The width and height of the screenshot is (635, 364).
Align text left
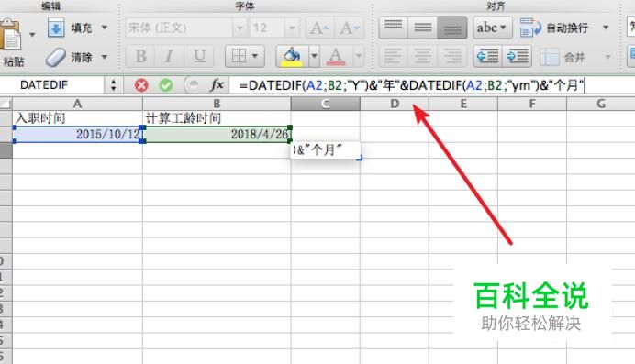(x=394, y=56)
